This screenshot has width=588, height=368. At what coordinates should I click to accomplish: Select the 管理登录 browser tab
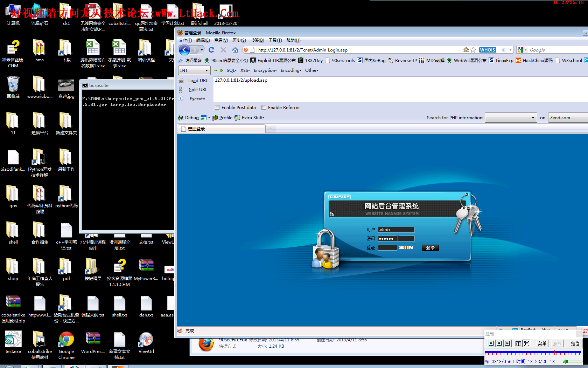click(x=221, y=129)
